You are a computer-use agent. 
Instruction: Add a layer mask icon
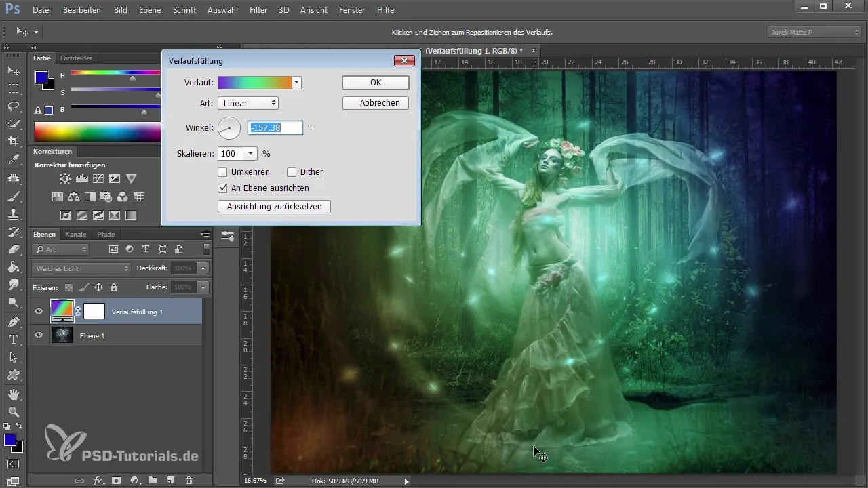tap(116, 481)
